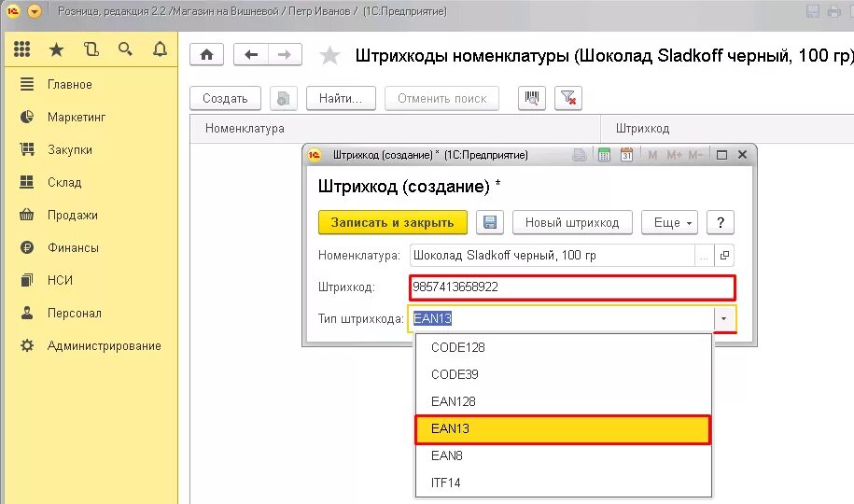Screen dimensions: 854x504
Task: Open notifications bell icon
Action: [x=160, y=49]
